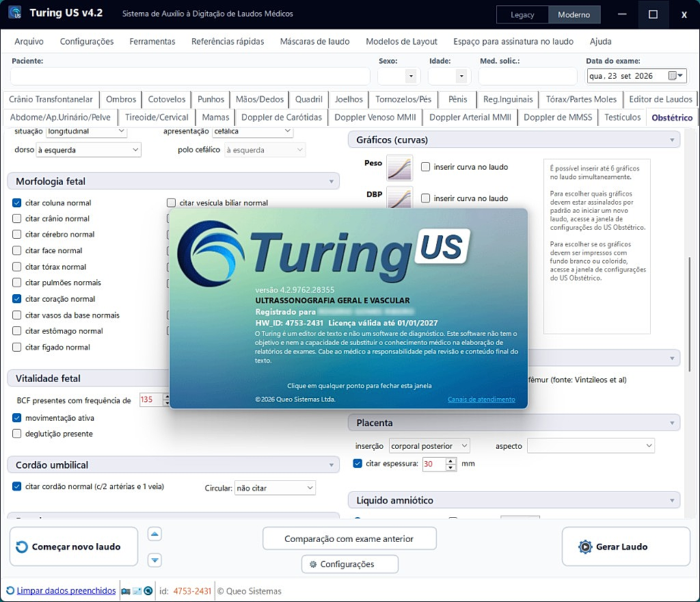
Task: Collapse the Placenta section
Action: pyautogui.click(x=672, y=423)
